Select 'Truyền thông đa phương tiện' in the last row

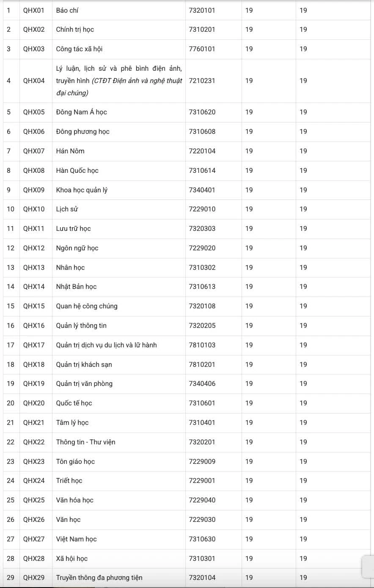coord(99,578)
